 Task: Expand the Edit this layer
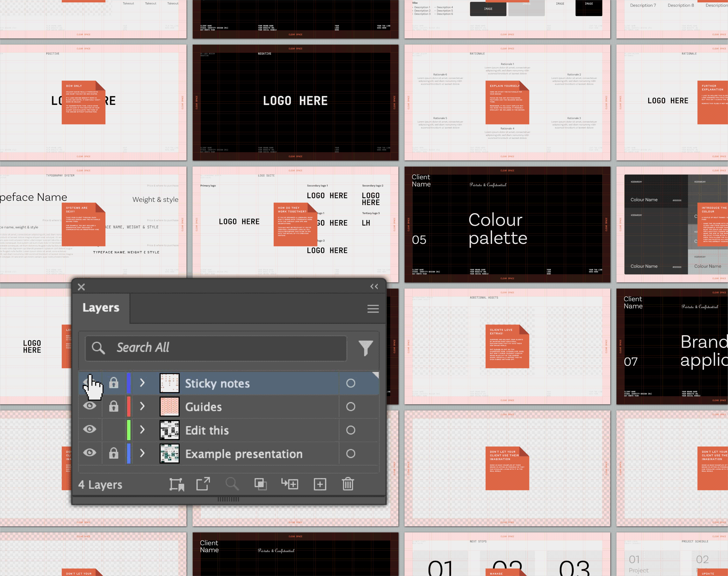pos(142,430)
